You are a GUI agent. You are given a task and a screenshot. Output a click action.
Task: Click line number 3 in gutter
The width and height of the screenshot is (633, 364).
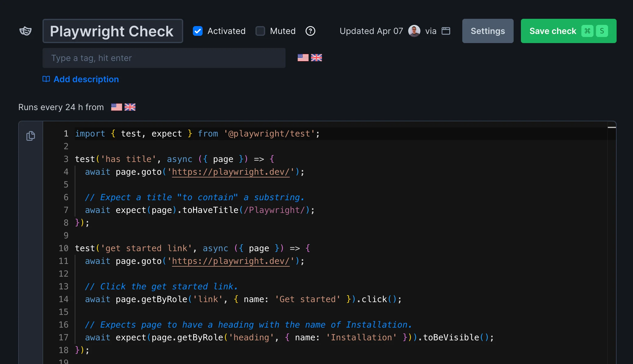coord(66,159)
